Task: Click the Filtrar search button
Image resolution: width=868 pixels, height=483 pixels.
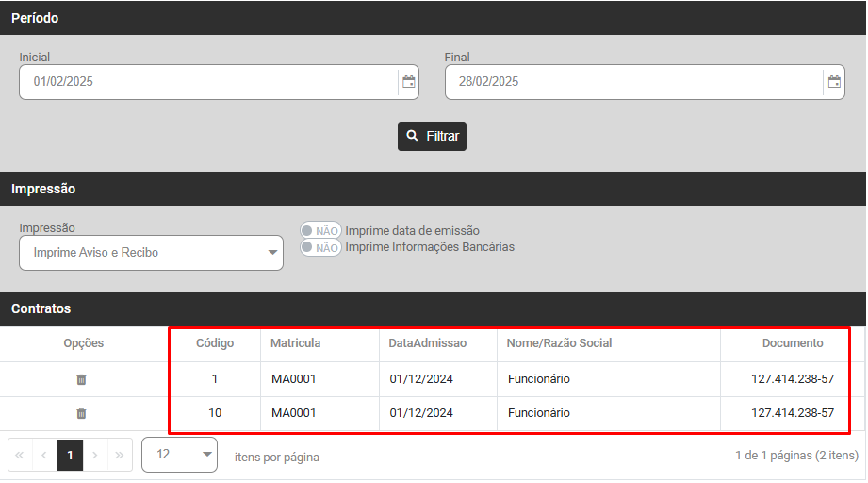Action: (432, 136)
